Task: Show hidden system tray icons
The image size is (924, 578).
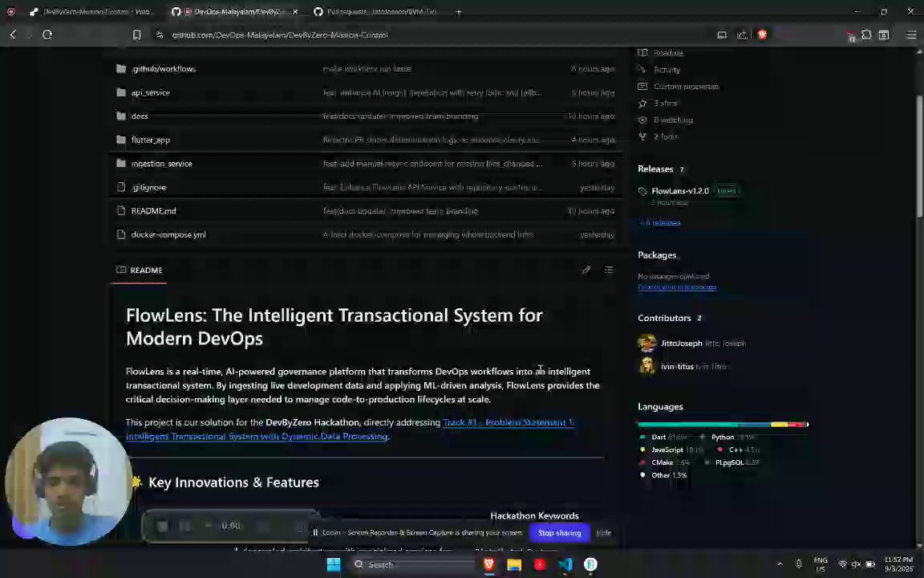Action: click(x=779, y=564)
